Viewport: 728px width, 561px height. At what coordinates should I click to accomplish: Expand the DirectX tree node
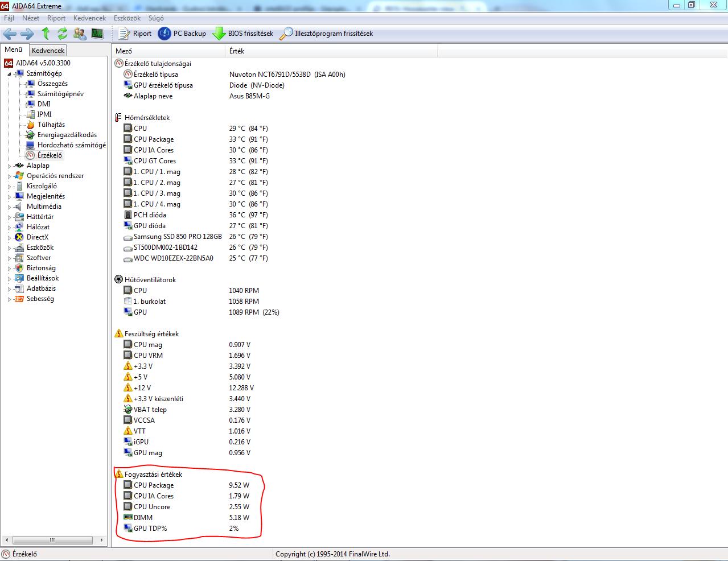pyautogui.click(x=9, y=237)
